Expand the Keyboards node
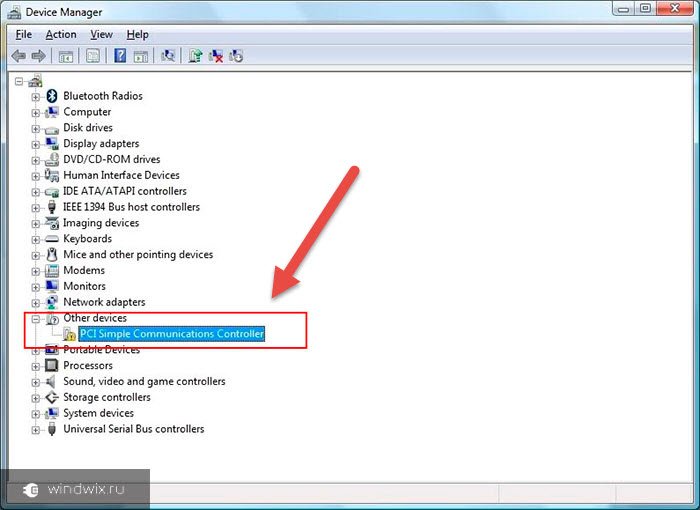Screen dimensions: 700x510 pos(35,240)
